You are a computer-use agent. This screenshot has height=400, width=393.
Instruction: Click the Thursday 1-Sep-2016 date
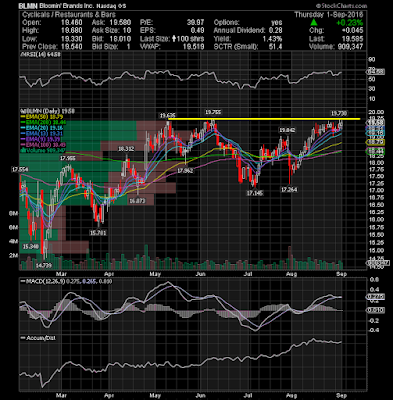pos(329,14)
